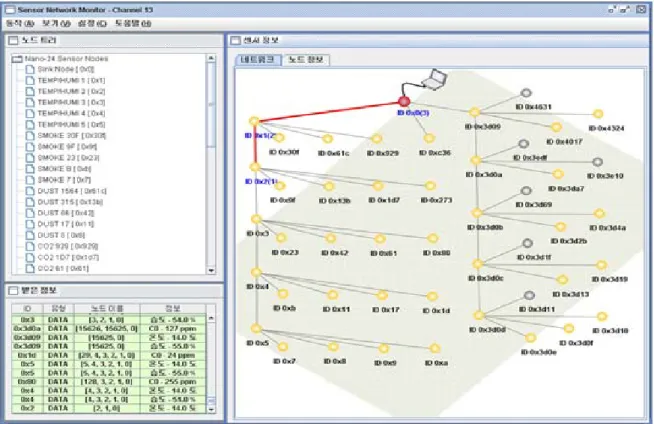Select gray inactive node ID 0x4631
The height and width of the screenshot is (424, 654).
coord(526,93)
